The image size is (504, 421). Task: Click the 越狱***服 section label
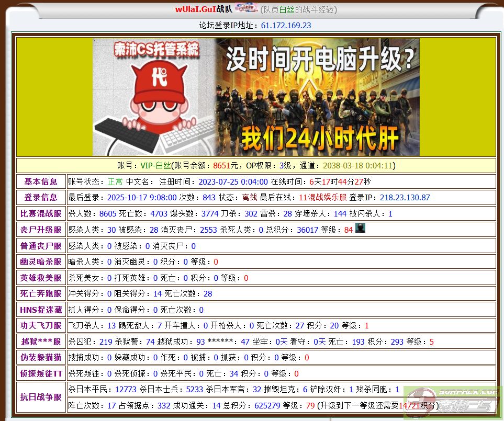coord(41,342)
